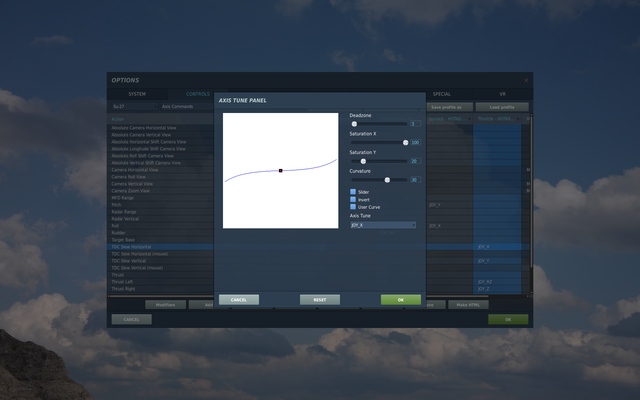Image resolution: width=640 pixels, height=400 pixels.
Task: Click the Saturation X value field
Action: click(416, 142)
